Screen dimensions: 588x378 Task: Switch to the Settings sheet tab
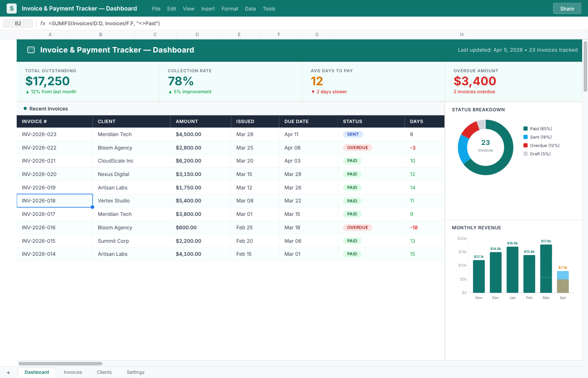pos(135,373)
